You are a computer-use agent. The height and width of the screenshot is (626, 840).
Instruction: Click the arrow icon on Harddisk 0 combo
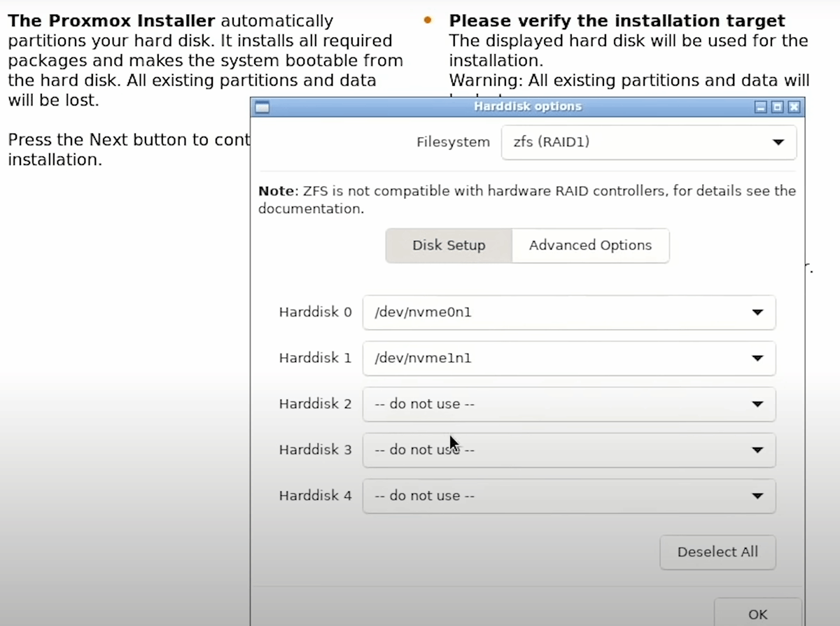coord(757,312)
